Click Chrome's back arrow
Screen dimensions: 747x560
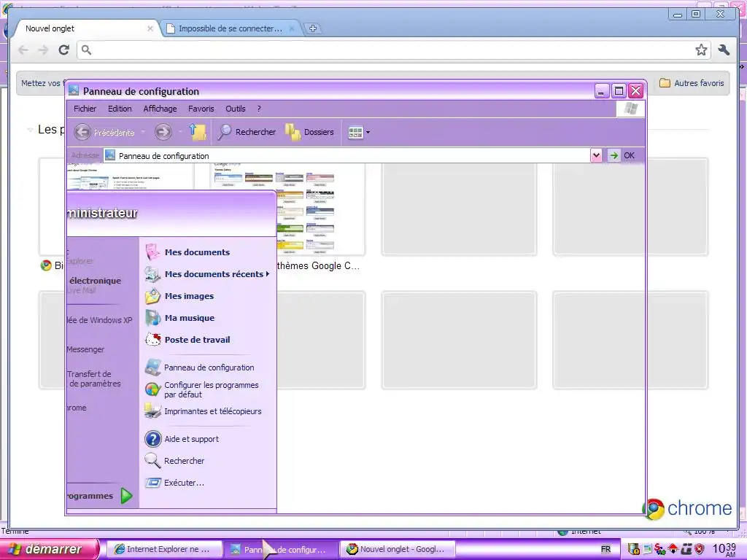23,50
